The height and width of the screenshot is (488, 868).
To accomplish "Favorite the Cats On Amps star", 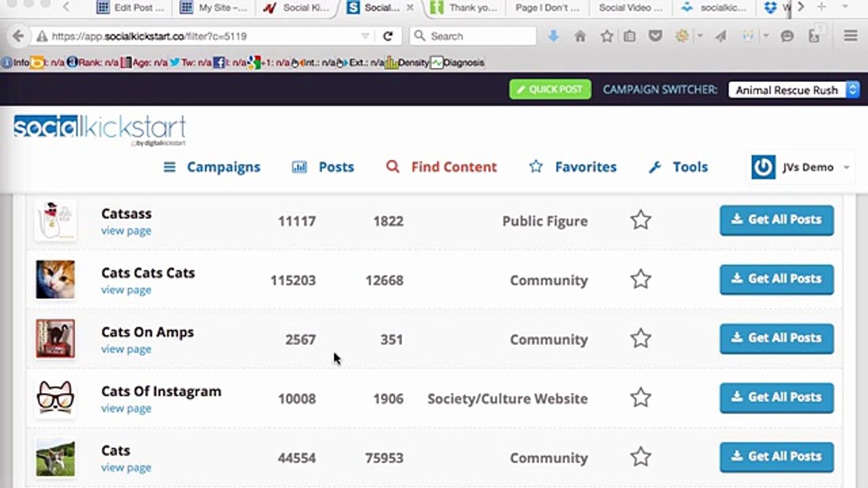I will click(x=641, y=338).
